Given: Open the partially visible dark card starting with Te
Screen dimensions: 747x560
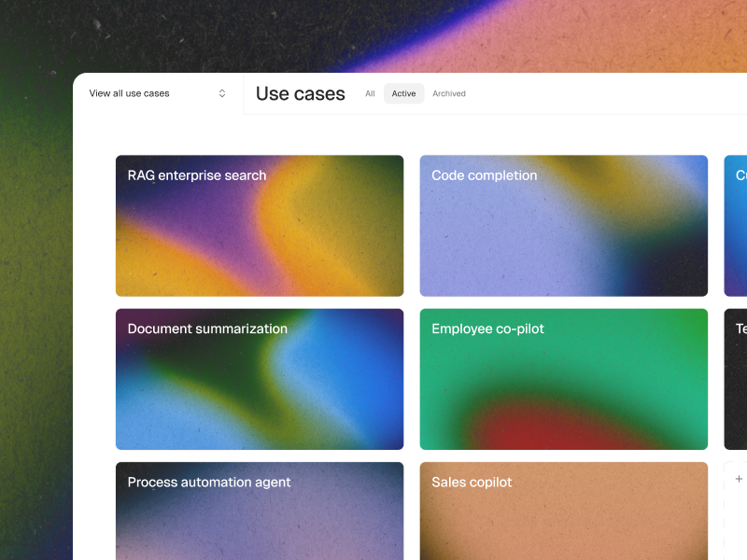Looking at the screenshot, I should [x=736, y=379].
